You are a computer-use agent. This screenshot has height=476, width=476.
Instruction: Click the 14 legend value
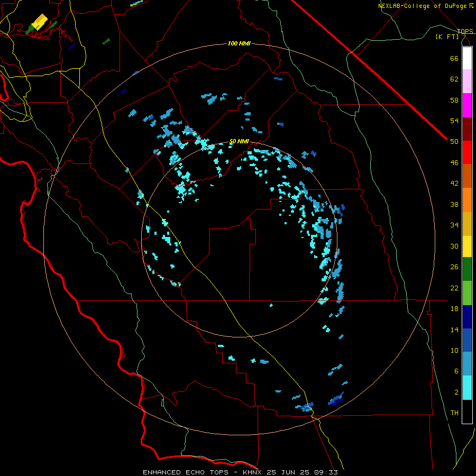coord(454,329)
